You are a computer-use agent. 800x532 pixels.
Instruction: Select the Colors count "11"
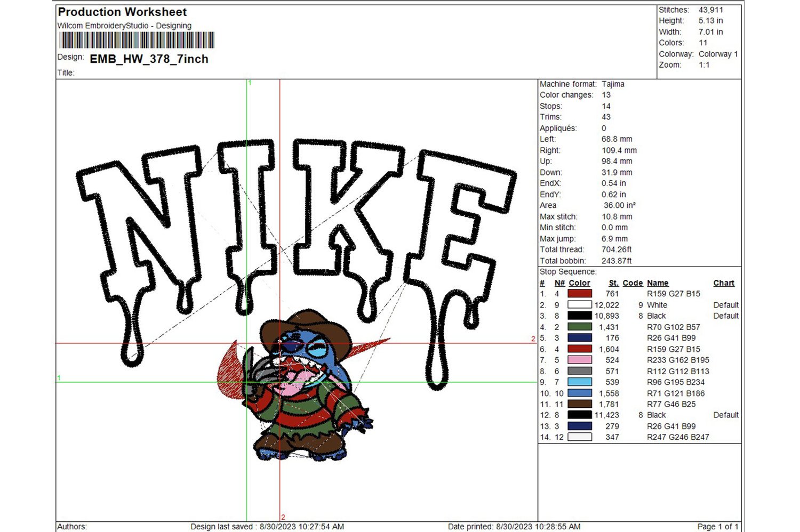(703, 43)
